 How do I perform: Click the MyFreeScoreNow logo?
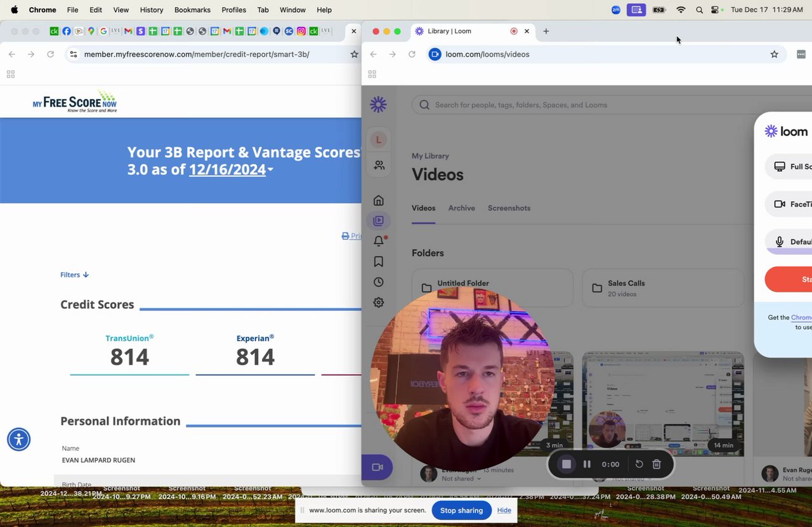click(75, 101)
